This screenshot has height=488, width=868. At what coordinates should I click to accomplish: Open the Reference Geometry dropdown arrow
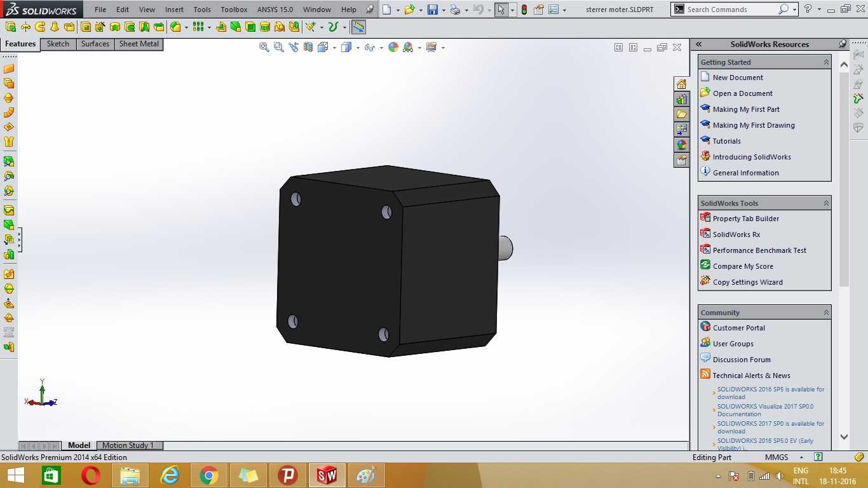point(321,27)
